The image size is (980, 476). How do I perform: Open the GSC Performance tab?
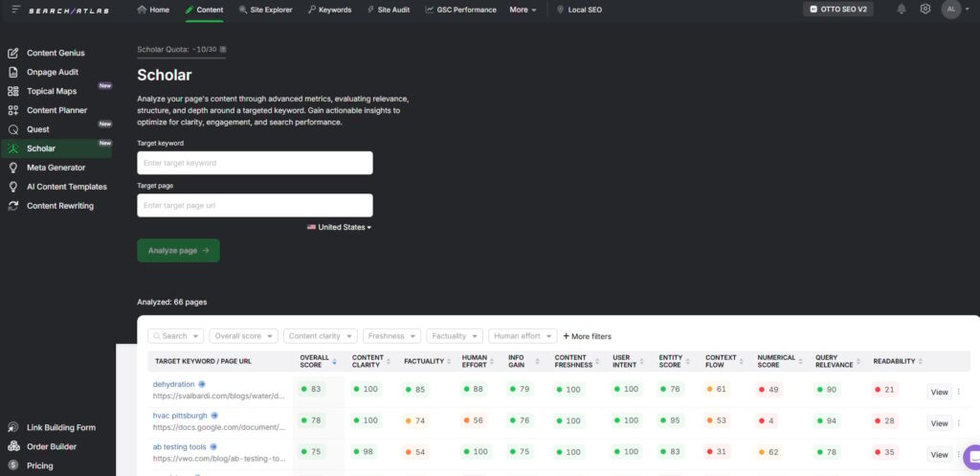point(460,10)
